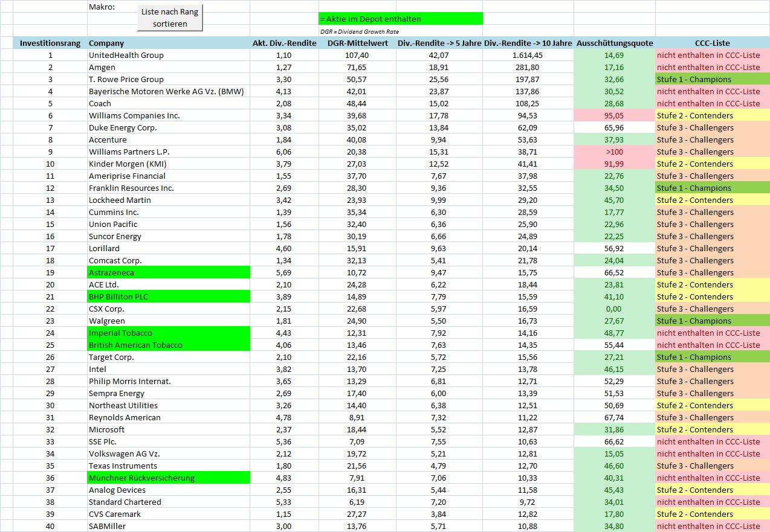Select the ACE Ltd. cell
The width and height of the screenshot is (770, 532).
coord(169,284)
